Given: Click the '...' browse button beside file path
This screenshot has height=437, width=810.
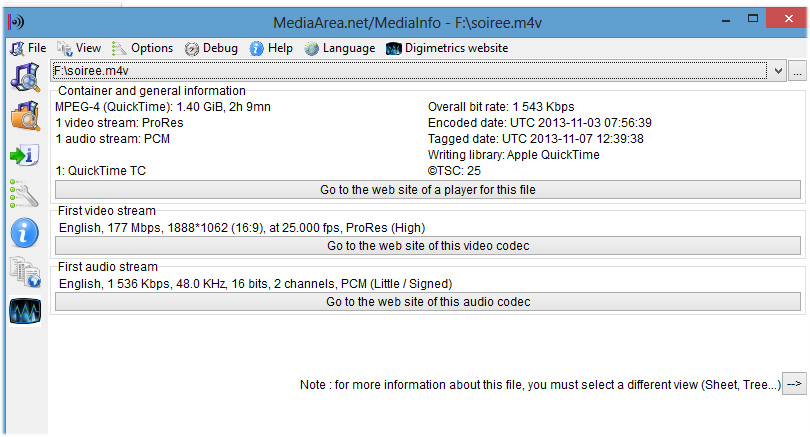Looking at the screenshot, I should pos(797,71).
